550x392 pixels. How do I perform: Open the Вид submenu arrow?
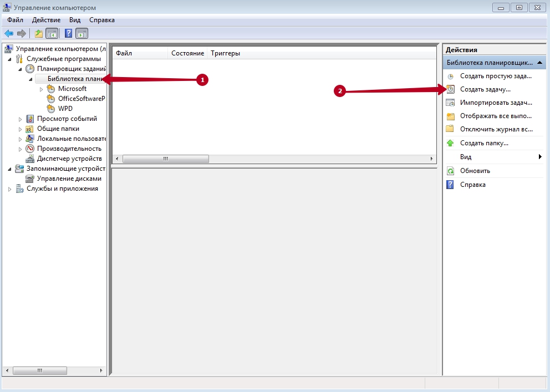(540, 157)
